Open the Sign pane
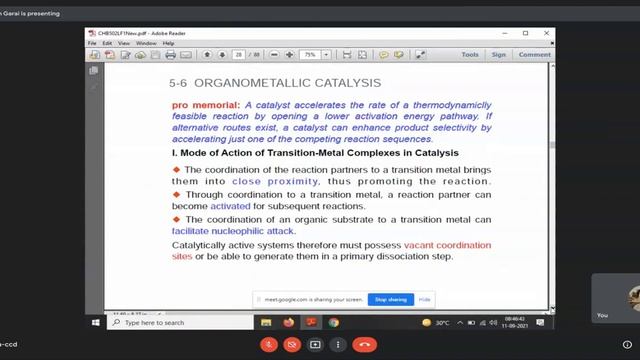Image resolution: width=640 pixels, height=360 pixels. [498, 54]
